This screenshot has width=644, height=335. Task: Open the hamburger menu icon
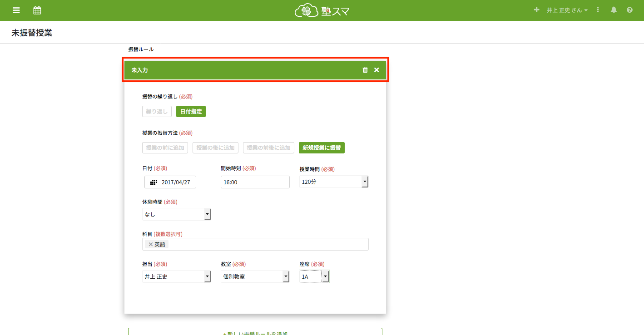coord(16,10)
